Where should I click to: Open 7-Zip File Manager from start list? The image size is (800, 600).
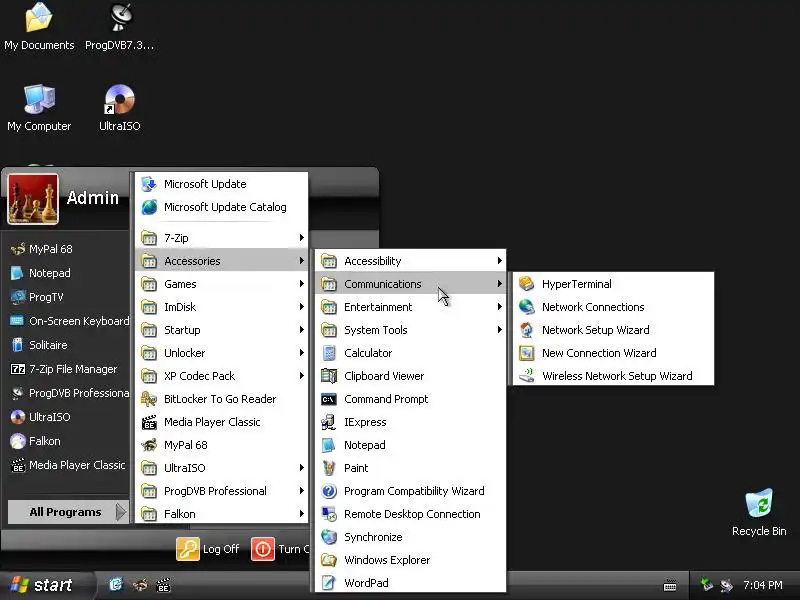[67, 369]
